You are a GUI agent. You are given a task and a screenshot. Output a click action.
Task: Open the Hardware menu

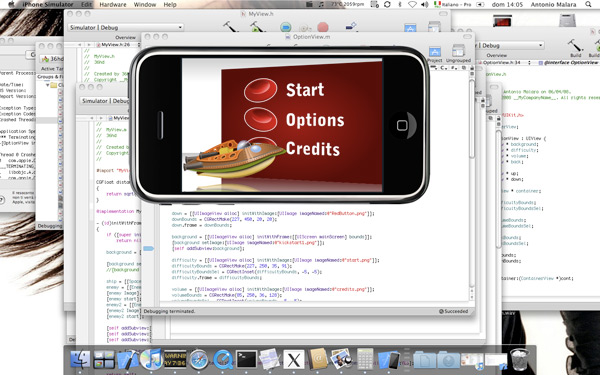tap(113, 5)
